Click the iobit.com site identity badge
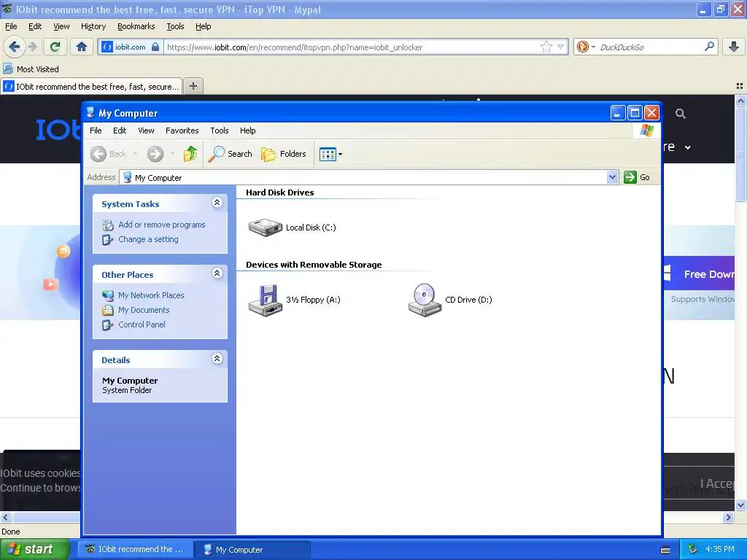Image resolution: width=747 pixels, height=560 pixels. (131, 47)
